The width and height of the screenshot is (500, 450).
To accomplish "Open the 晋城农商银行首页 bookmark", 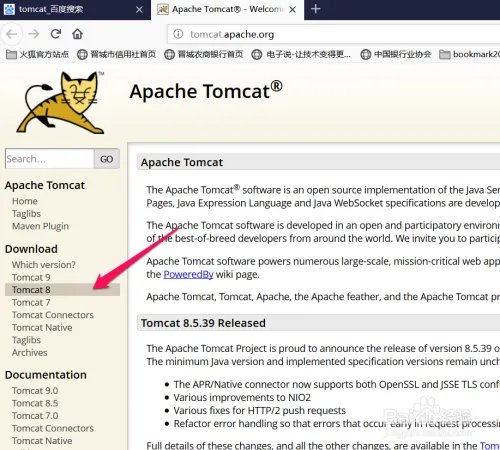I will (x=204, y=54).
